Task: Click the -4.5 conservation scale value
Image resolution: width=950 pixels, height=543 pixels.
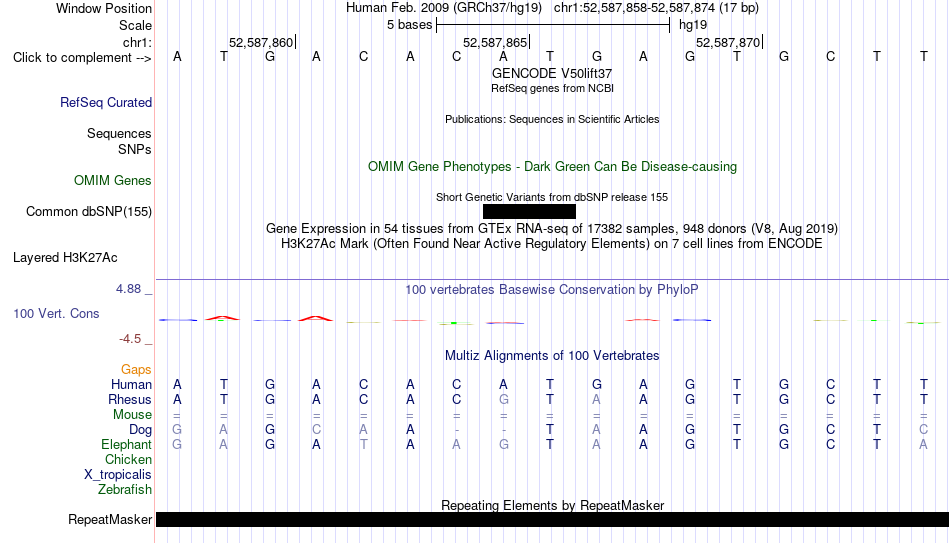Action: (130, 339)
